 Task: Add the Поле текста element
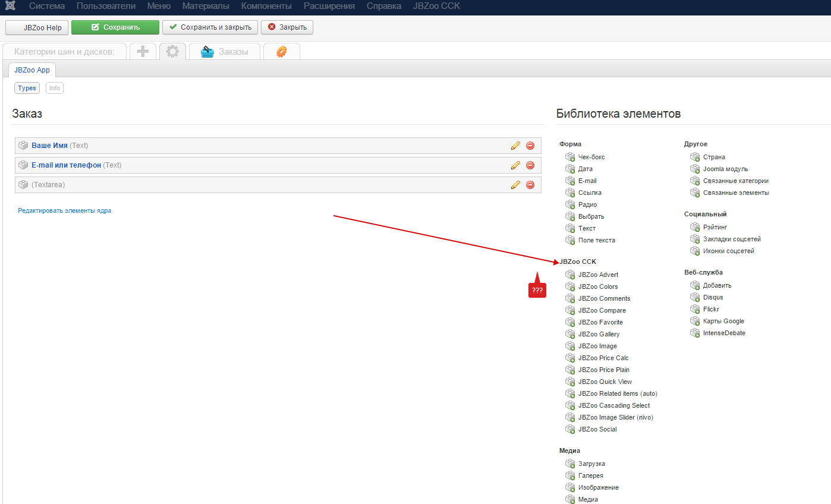coord(597,240)
